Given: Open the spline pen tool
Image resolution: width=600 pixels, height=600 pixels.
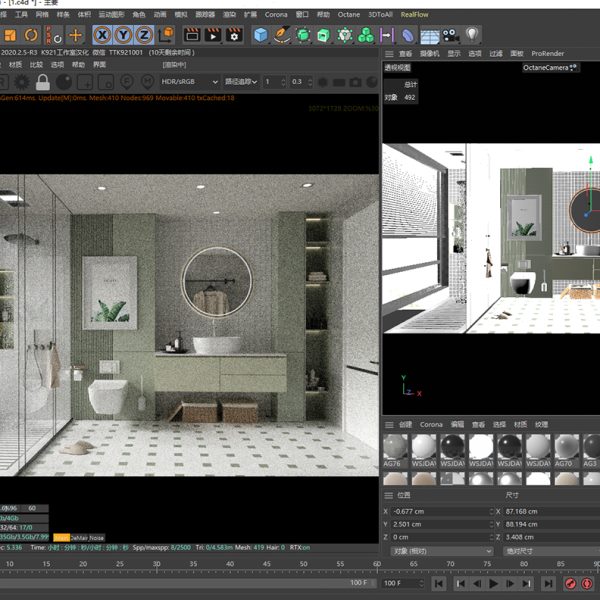Looking at the screenshot, I should 282,35.
